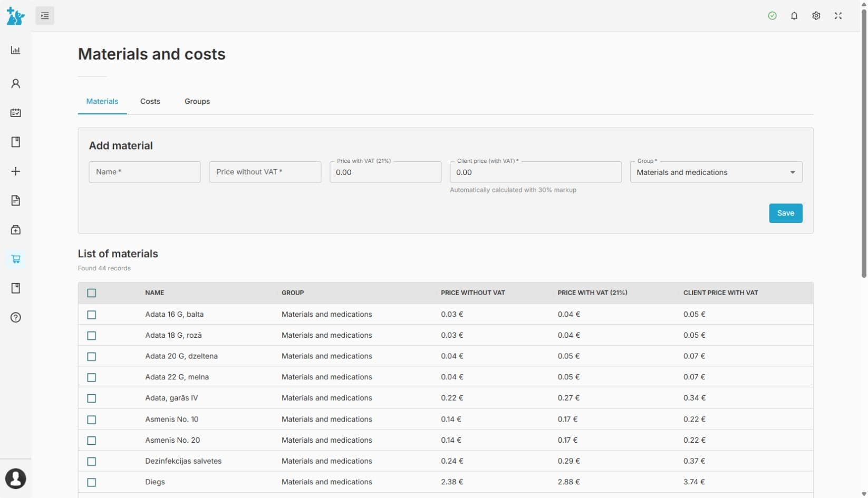Click the name 'Adata 22 G, melna'

[177, 377]
